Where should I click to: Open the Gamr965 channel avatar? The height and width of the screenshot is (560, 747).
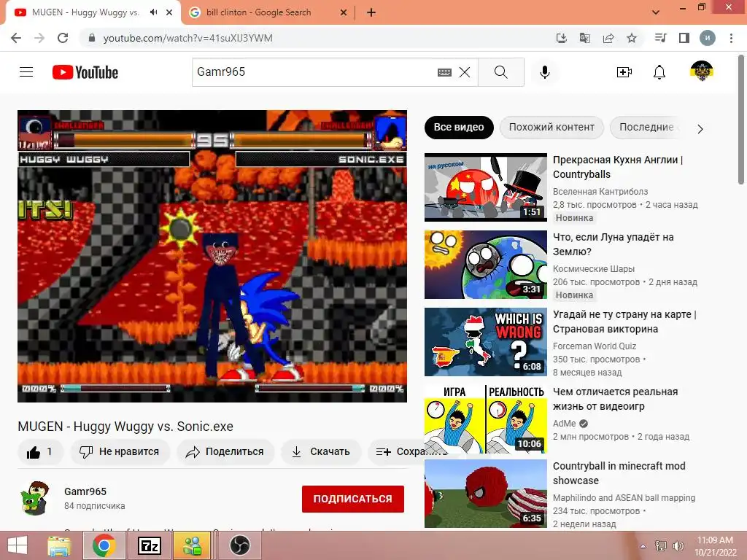tap(35, 498)
